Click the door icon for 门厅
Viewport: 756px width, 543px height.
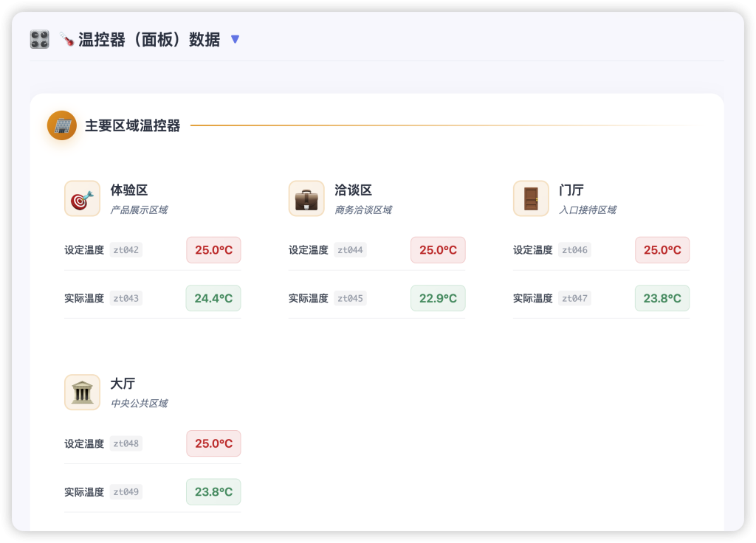pos(531,198)
